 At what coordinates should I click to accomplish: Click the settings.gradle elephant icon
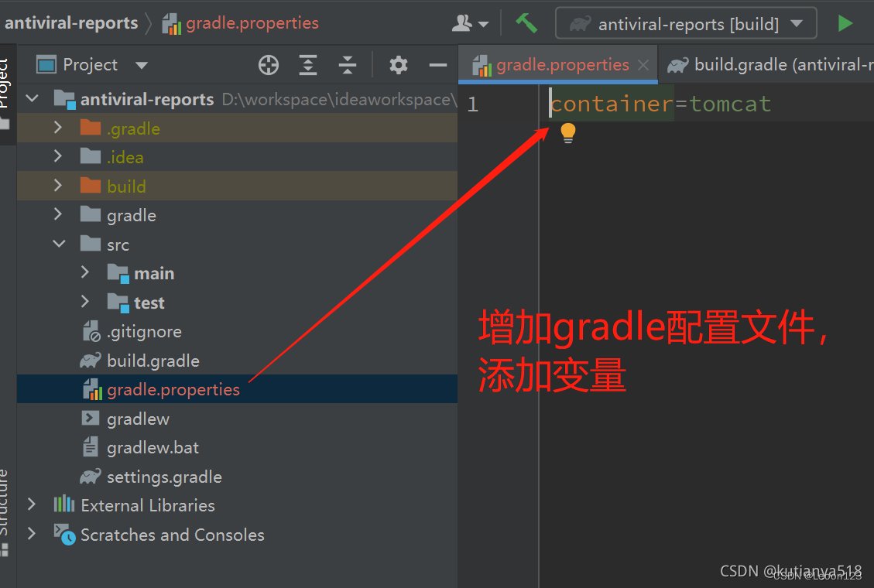(x=91, y=477)
